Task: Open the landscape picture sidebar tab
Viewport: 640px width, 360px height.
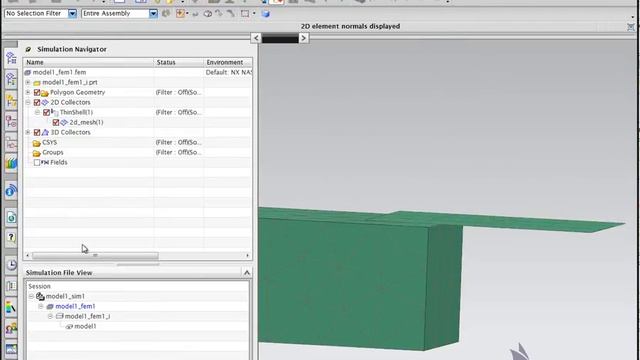Action: pyautogui.click(x=11, y=349)
